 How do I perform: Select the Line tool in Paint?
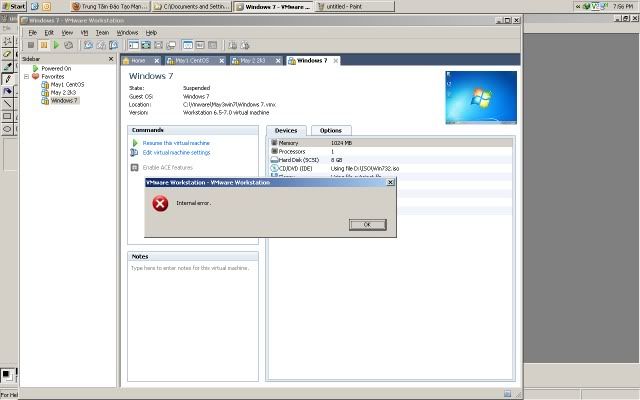(x=7, y=104)
